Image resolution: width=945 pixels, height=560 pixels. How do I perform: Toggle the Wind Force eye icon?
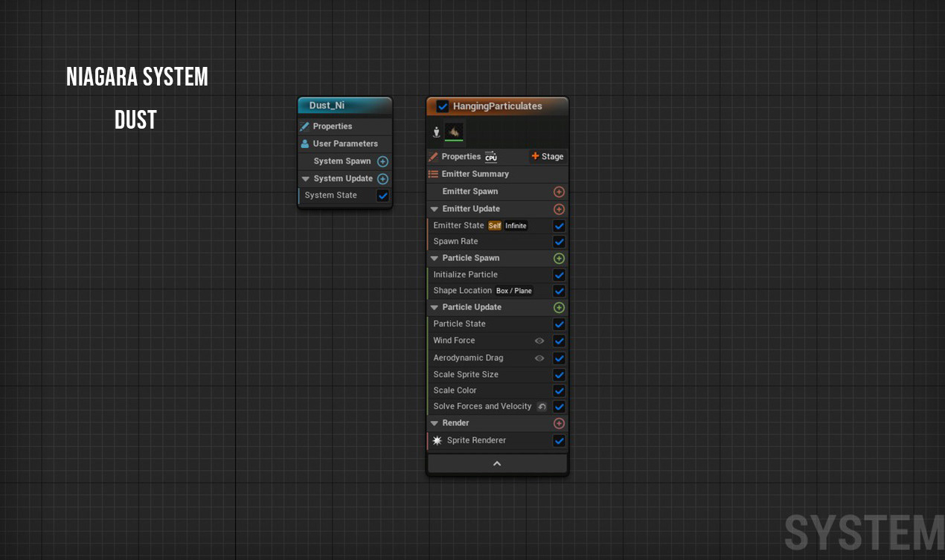tap(539, 341)
